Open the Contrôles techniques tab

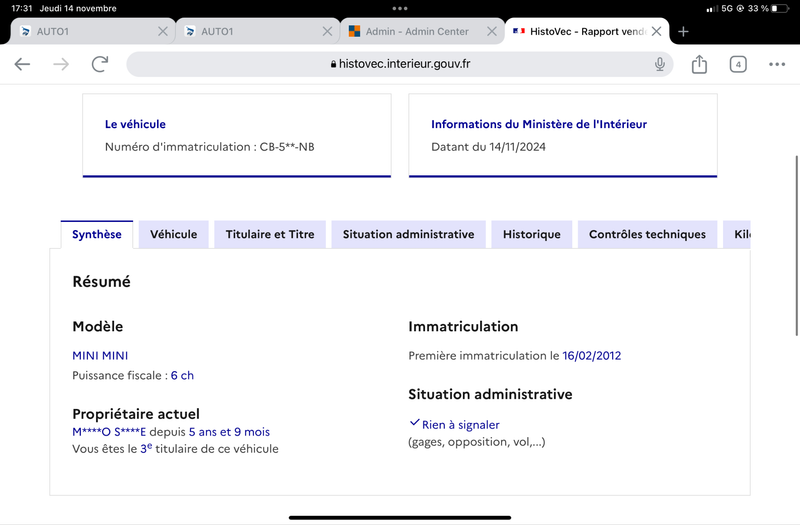[647, 235]
